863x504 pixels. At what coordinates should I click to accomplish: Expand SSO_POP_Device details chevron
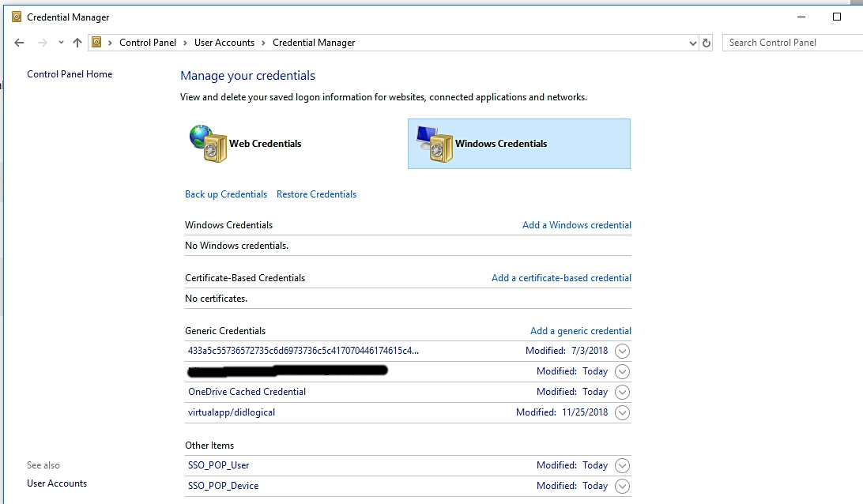[622, 487]
